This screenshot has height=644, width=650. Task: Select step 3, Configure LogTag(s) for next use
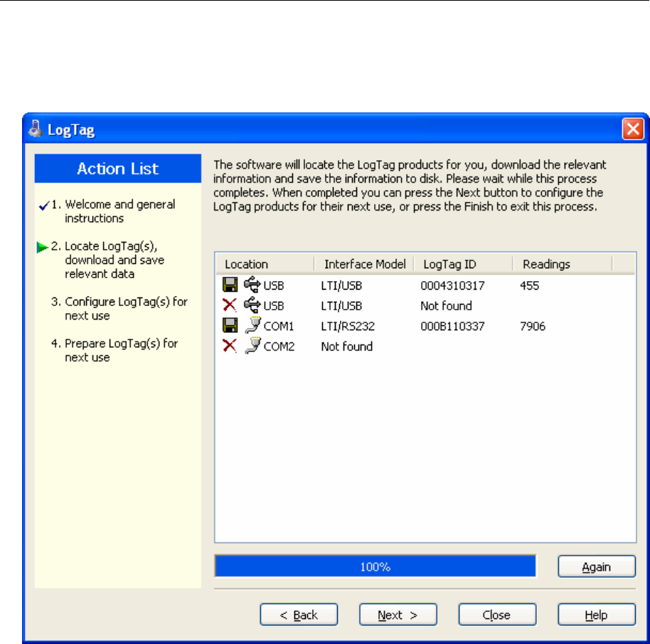tap(119, 309)
